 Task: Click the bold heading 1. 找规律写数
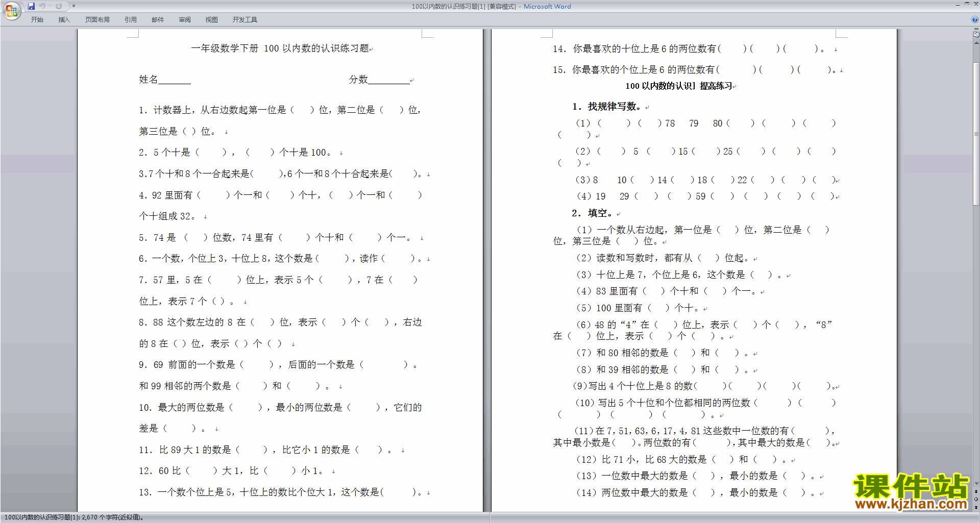606,107
